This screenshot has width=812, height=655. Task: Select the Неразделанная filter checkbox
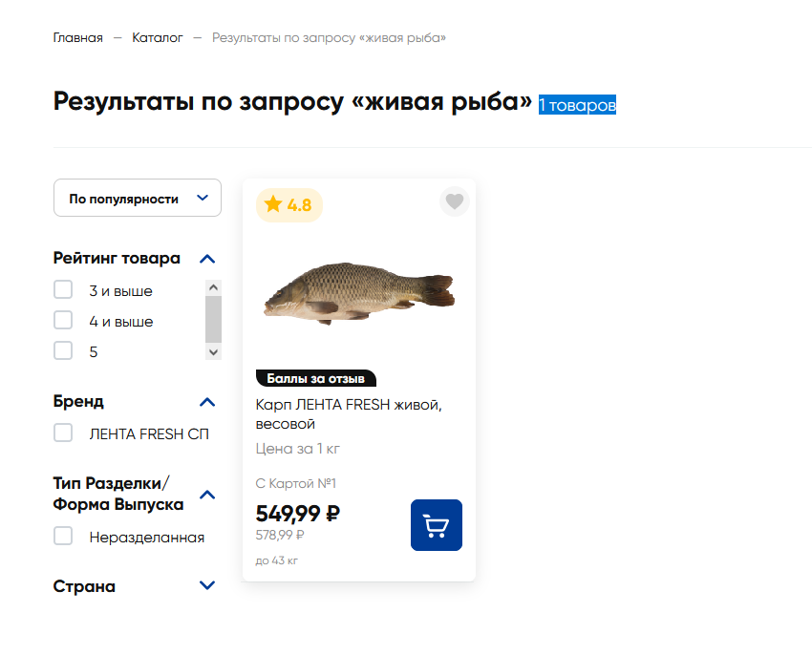(63, 537)
